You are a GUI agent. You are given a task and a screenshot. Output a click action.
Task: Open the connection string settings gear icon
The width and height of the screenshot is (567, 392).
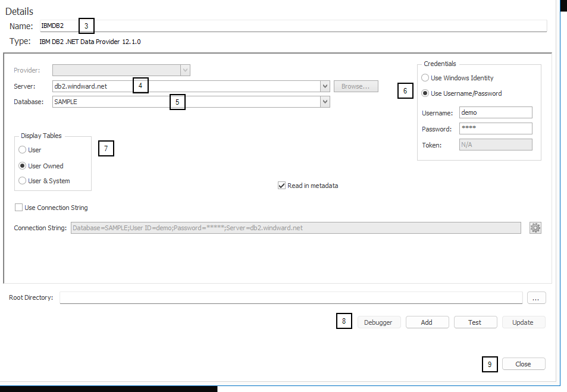pos(535,228)
